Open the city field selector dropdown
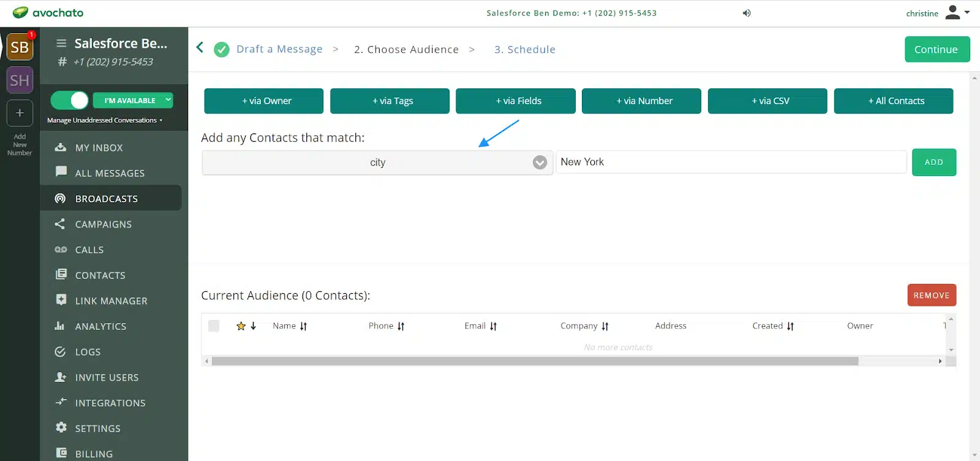The height and width of the screenshot is (461, 980). pyautogui.click(x=377, y=162)
